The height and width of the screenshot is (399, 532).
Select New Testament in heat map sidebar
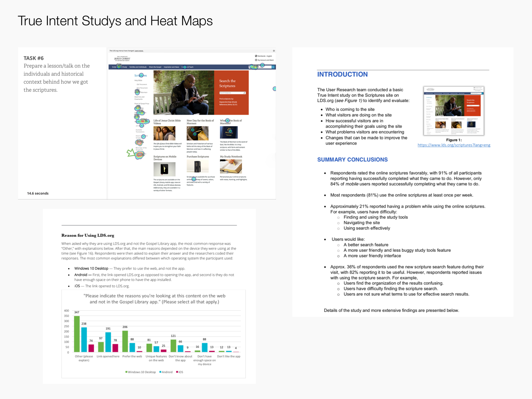[142, 88]
